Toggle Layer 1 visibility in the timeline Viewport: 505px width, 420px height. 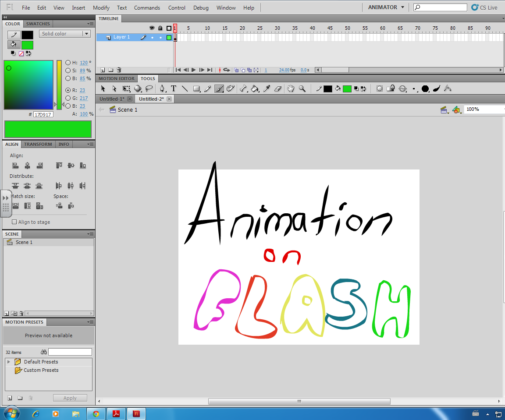click(152, 38)
